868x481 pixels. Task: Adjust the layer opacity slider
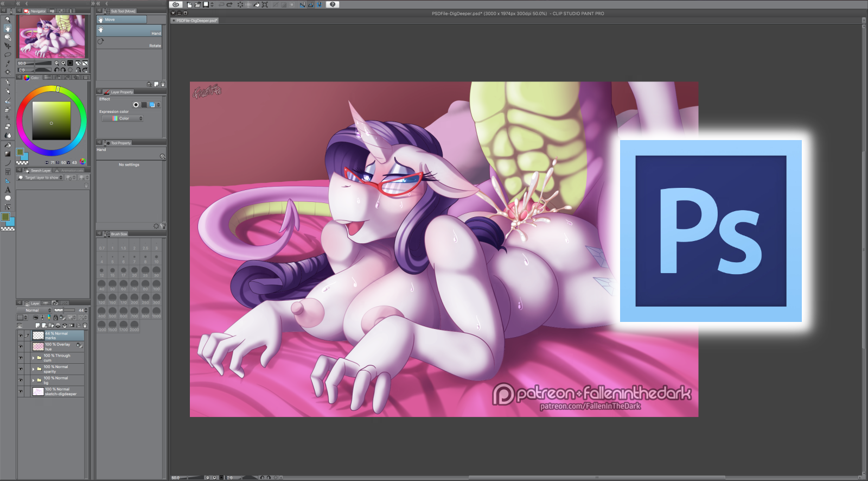pos(65,311)
